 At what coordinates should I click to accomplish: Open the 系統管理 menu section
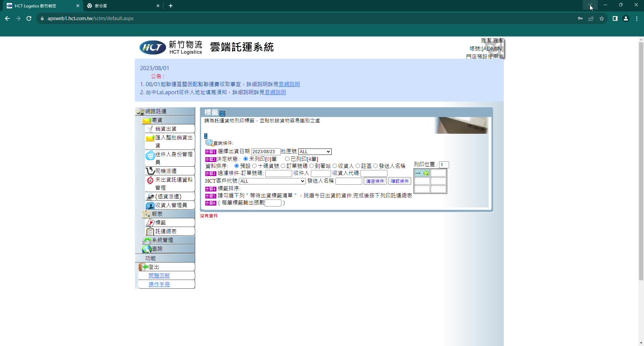click(163, 240)
